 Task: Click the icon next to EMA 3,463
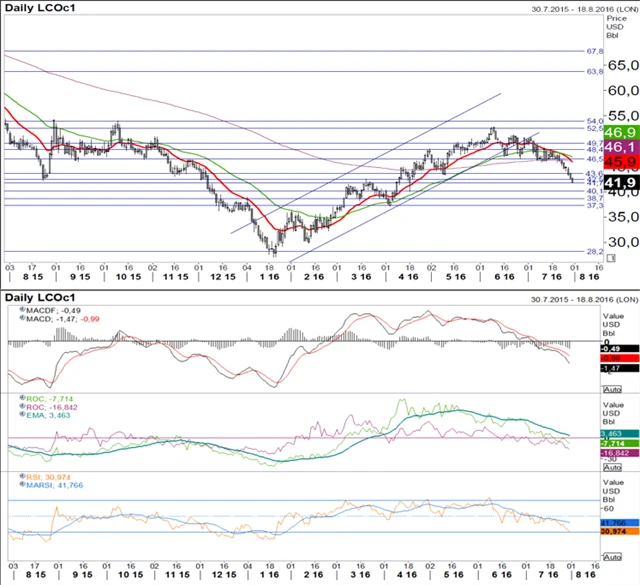point(23,415)
